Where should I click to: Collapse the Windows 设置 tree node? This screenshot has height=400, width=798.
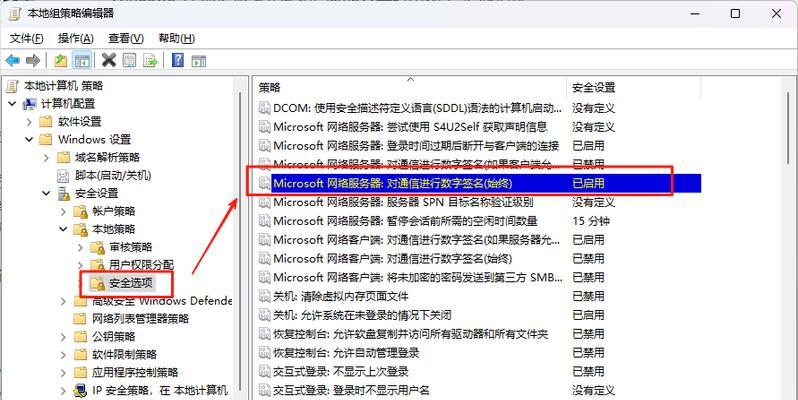29,139
